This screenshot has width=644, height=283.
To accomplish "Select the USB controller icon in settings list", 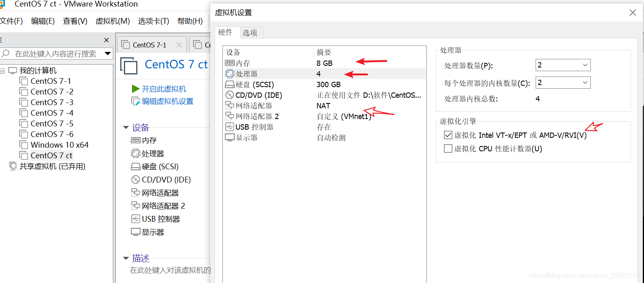I will tap(229, 127).
